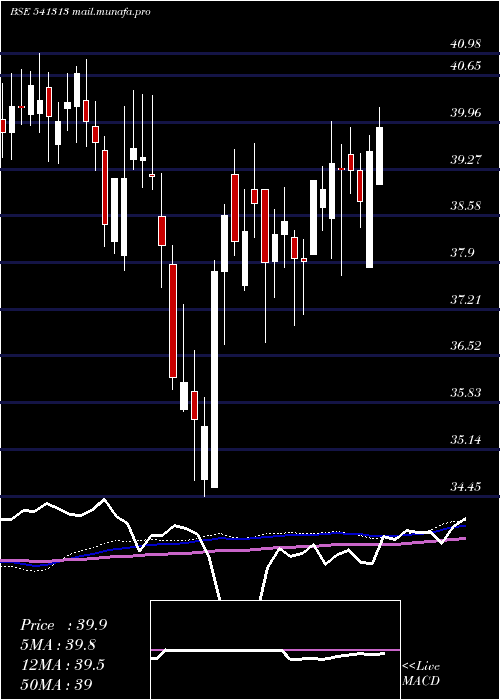Select the 39.96 price level label
Screen dimensions: 500x700
click(466, 112)
